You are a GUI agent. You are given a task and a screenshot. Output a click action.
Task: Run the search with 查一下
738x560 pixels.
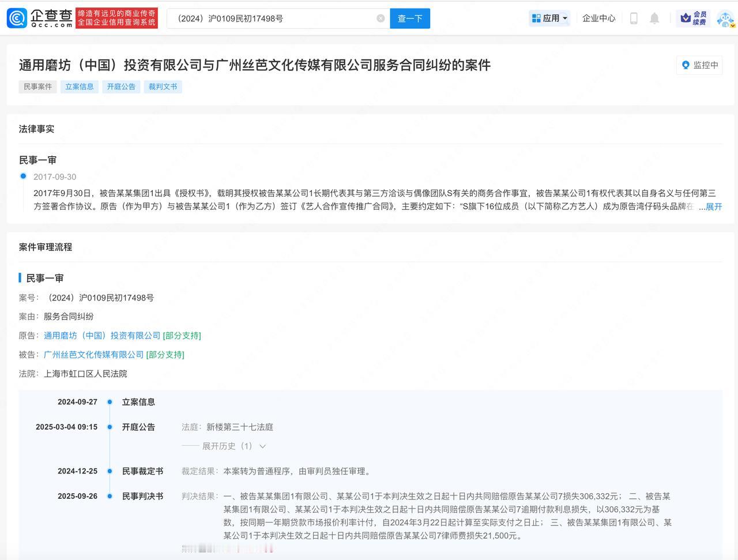(x=410, y=18)
